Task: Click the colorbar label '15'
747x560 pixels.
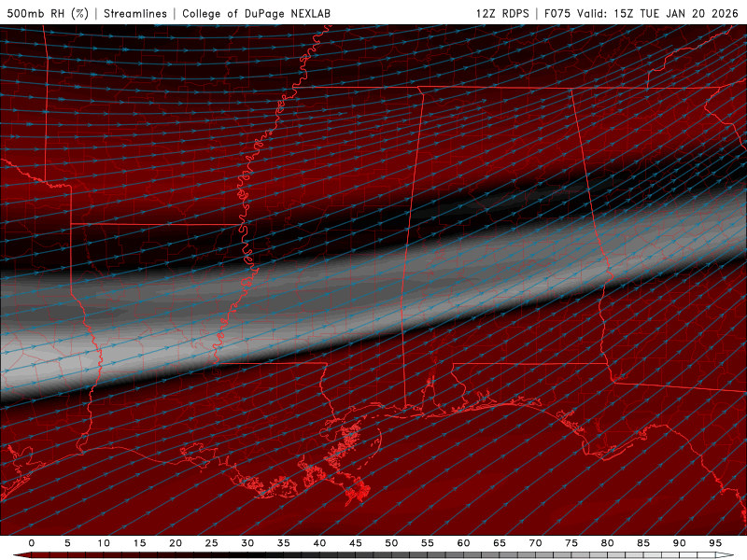Action: point(139,543)
